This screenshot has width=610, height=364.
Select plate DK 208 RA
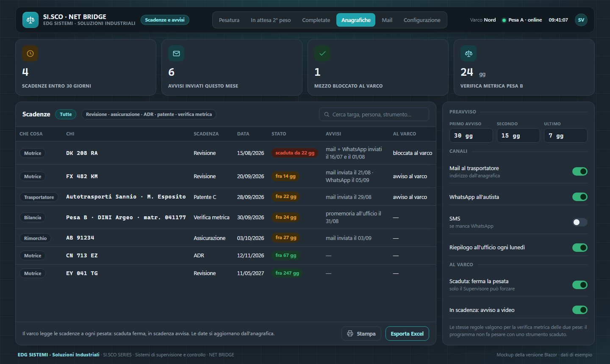(82, 153)
